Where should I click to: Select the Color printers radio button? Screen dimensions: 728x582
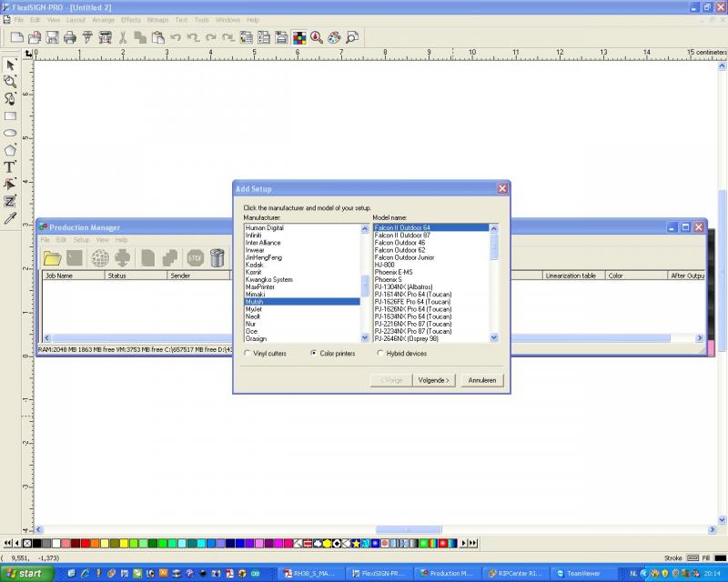point(314,353)
